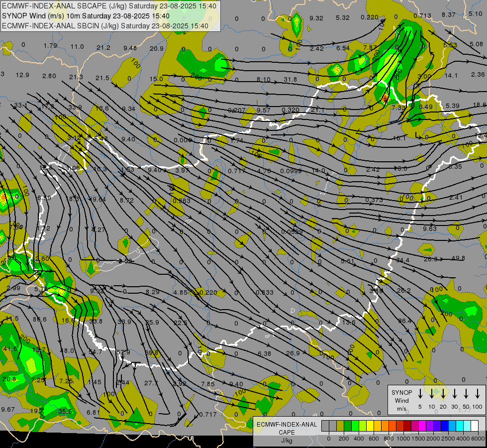Click the wind arrow above 30 m/s
Image resolution: width=487 pixels, height=448 pixels.
click(454, 393)
